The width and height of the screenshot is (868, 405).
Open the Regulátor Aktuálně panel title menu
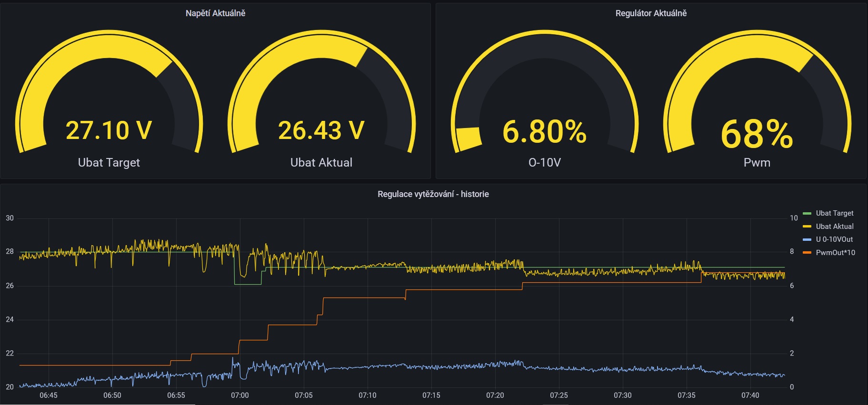pos(651,13)
